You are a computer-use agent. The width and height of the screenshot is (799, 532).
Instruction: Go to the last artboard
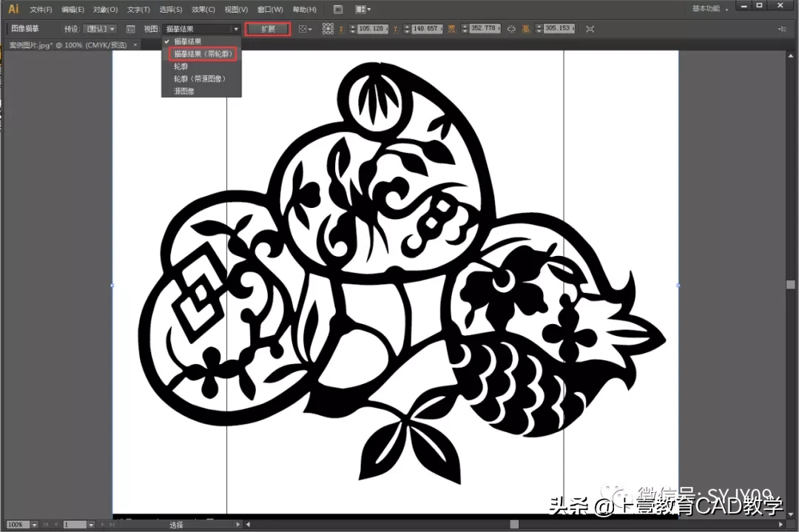(x=112, y=525)
